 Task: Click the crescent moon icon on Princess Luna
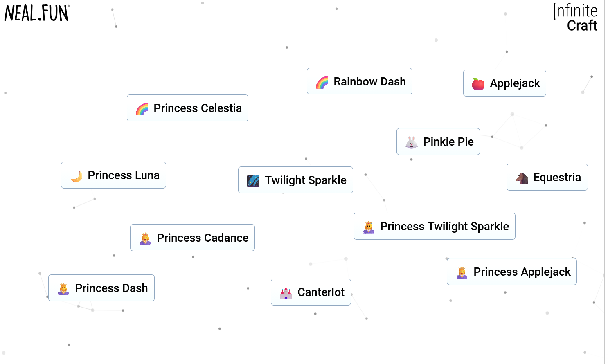tap(76, 176)
